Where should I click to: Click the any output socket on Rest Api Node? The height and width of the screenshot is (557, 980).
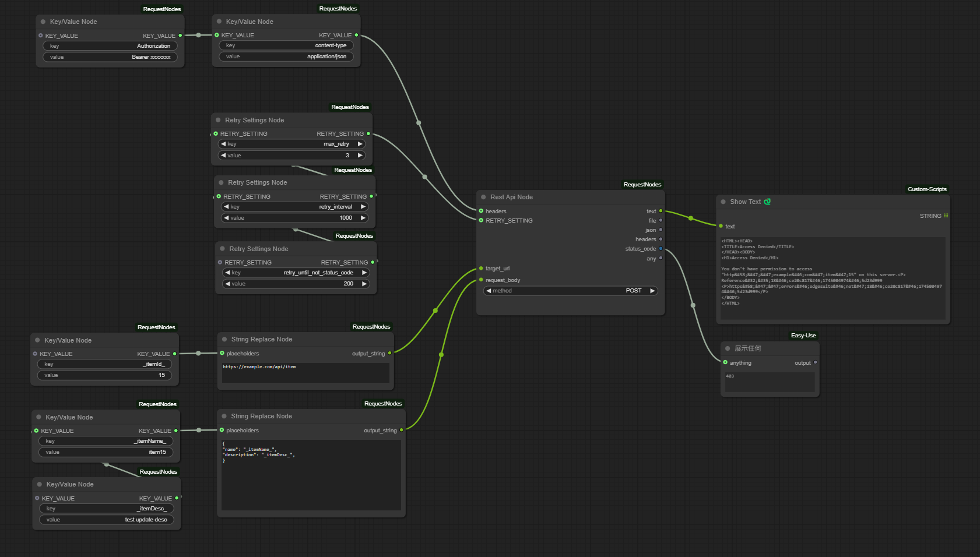pyautogui.click(x=661, y=258)
